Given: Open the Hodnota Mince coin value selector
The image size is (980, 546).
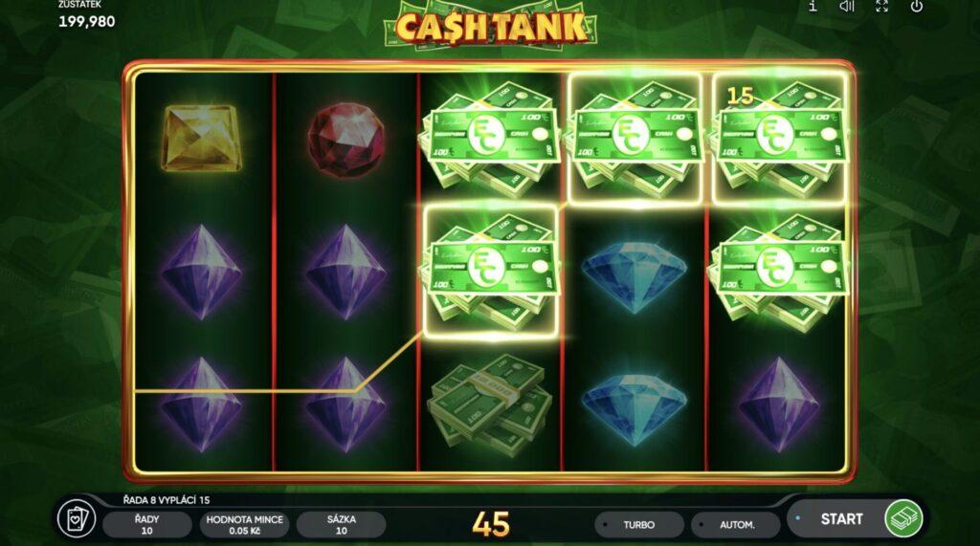Looking at the screenshot, I should coord(244,525).
